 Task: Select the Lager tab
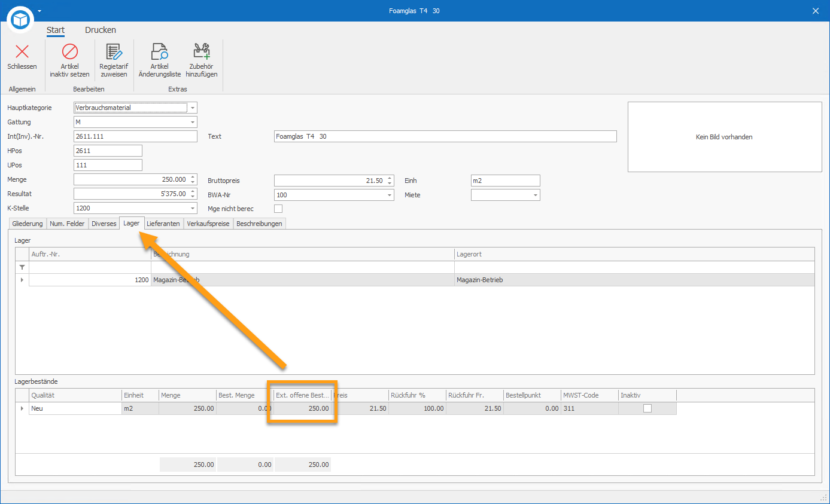point(132,223)
